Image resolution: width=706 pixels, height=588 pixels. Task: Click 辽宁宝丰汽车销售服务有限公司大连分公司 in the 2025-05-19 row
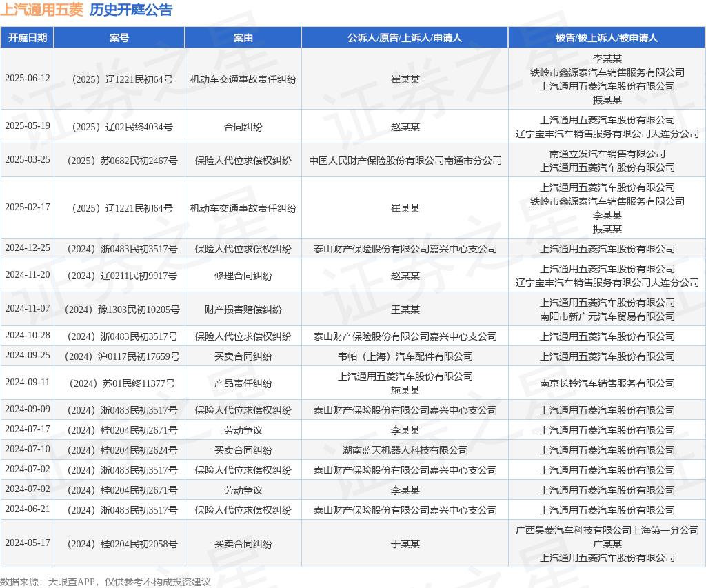point(607,134)
